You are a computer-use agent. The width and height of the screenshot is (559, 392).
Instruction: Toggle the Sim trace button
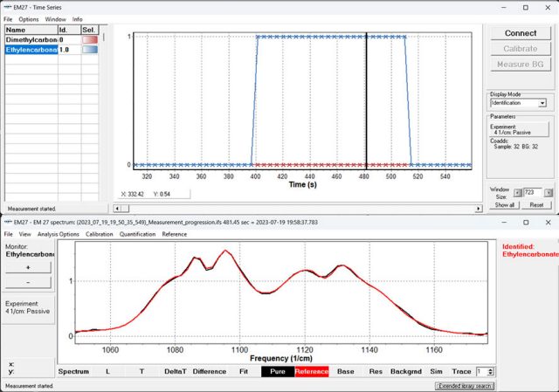point(436,371)
